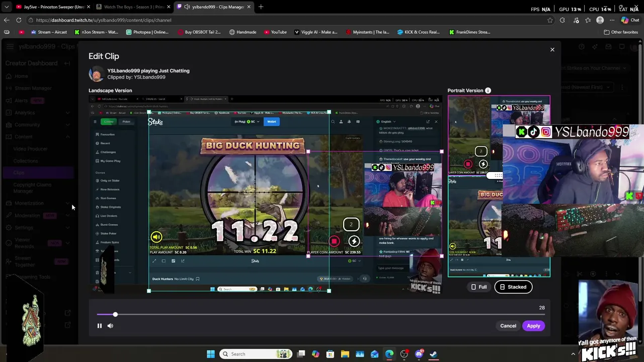Expand the Moderation sidebar section
The width and height of the screenshot is (644, 362).
point(67,216)
